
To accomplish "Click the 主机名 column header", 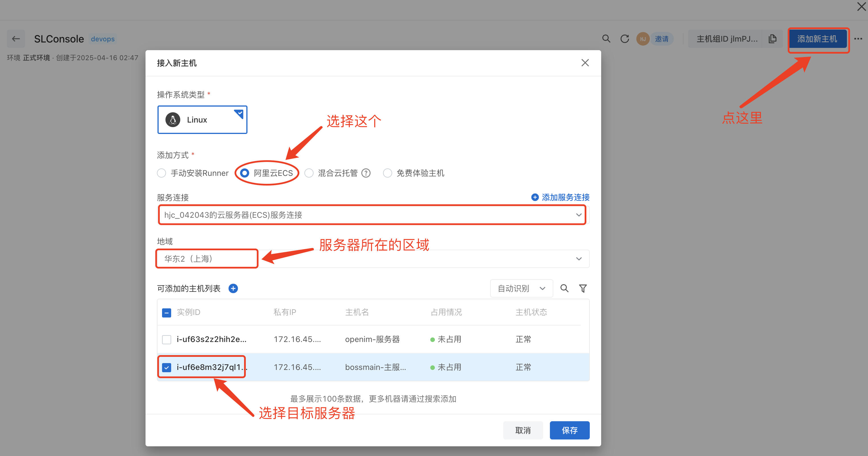I will (357, 312).
